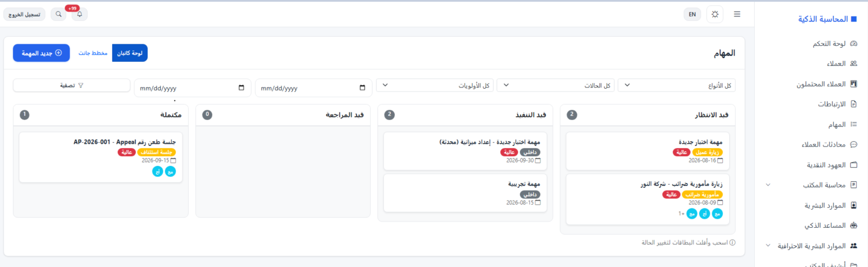The image size is (868, 267).
Task: Open calendar picker icon beside the priorities dropdown
Action: (x=363, y=88)
